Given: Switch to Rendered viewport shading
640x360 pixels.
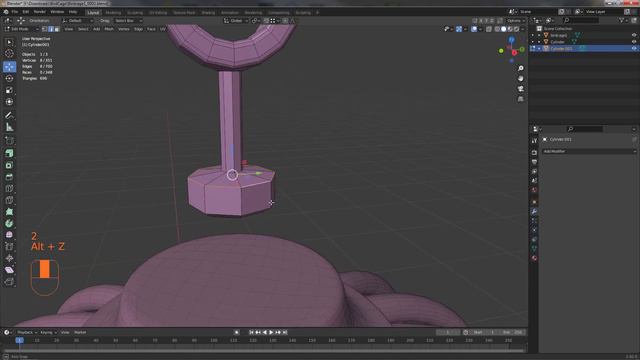Looking at the screenshot, I should point(517,29).
